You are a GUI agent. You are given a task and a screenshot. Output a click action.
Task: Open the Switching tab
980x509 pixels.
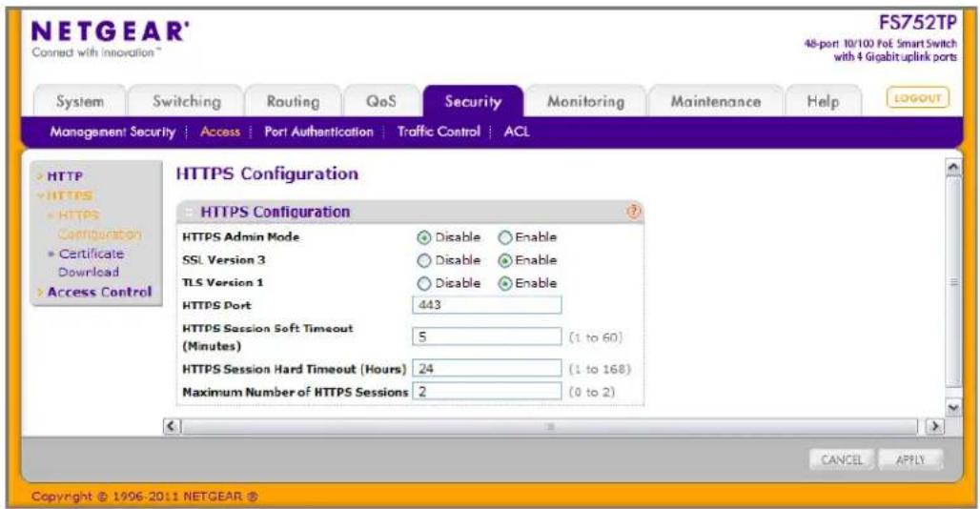(186, 101)
